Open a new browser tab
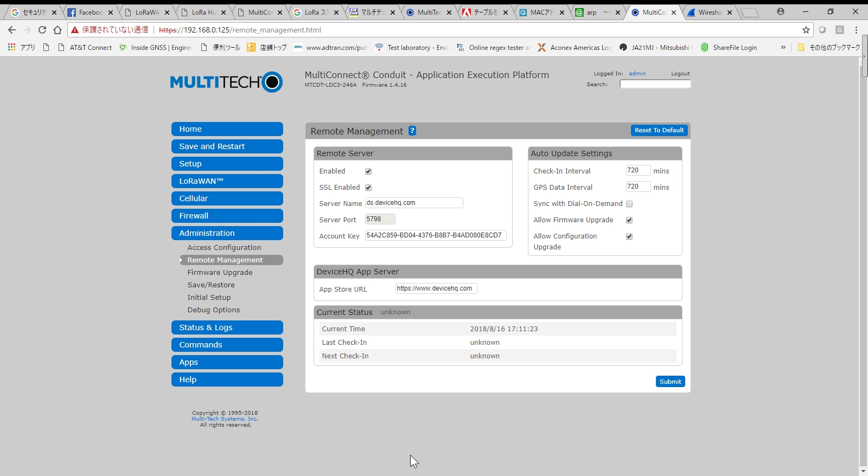This screenshot has width=868, height=476. coord(750,12)
